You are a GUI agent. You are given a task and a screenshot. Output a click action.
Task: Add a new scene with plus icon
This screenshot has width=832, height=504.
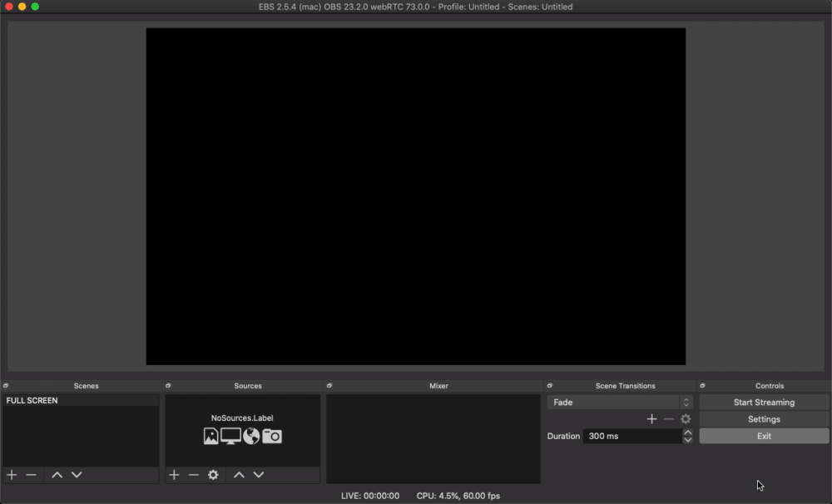click(12, 475)
